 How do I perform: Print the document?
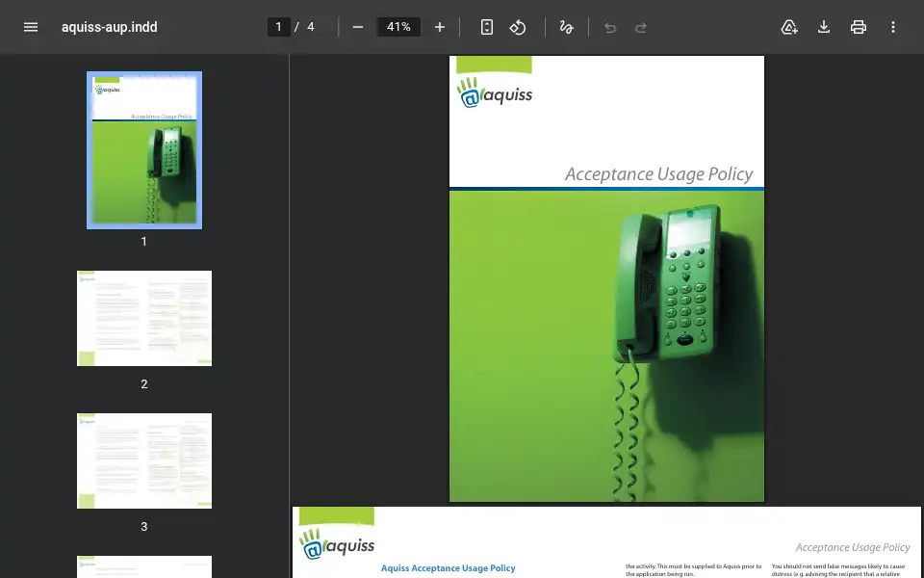click(x=859, y=27)
